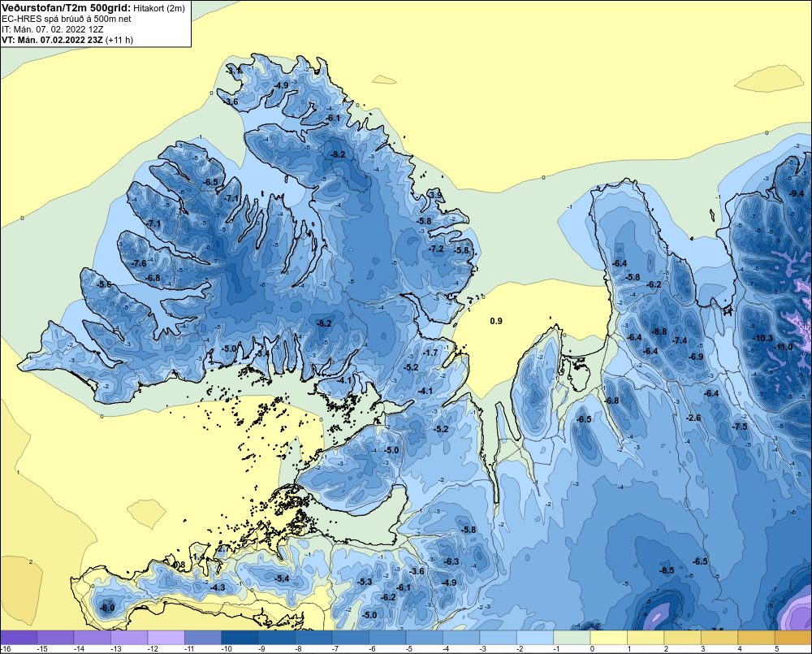Click the -7.2 temperature label
The width and height of the screenshot is (812, 654).
(436, 249)
